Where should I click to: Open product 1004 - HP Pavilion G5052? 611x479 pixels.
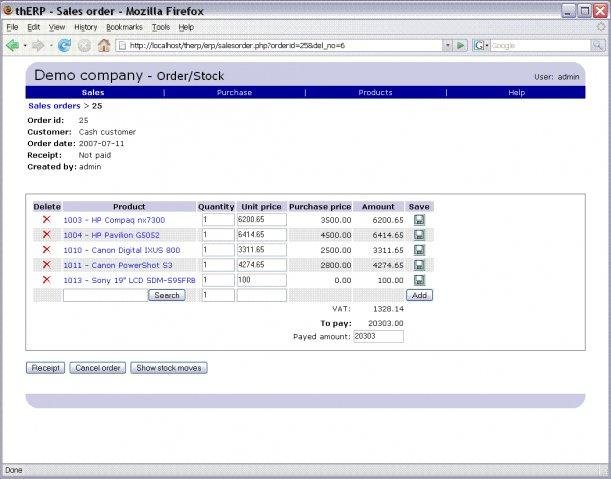pyautogui.click(x=111, y=235)
